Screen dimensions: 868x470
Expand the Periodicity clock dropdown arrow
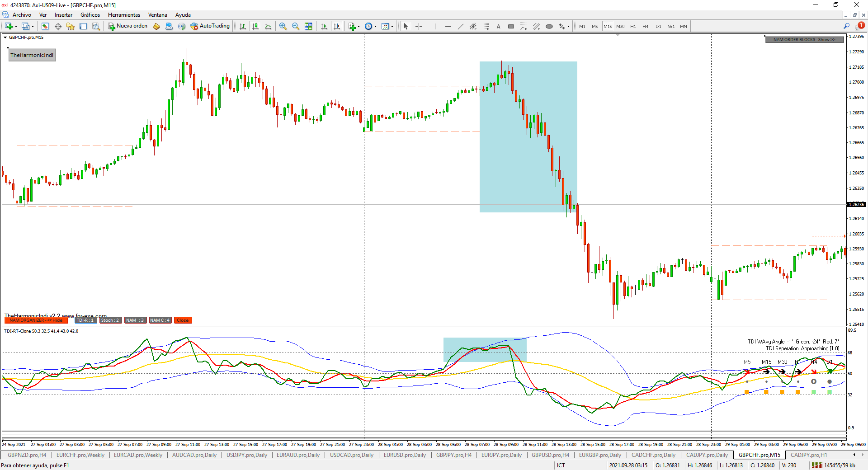(x=375, y=27)
